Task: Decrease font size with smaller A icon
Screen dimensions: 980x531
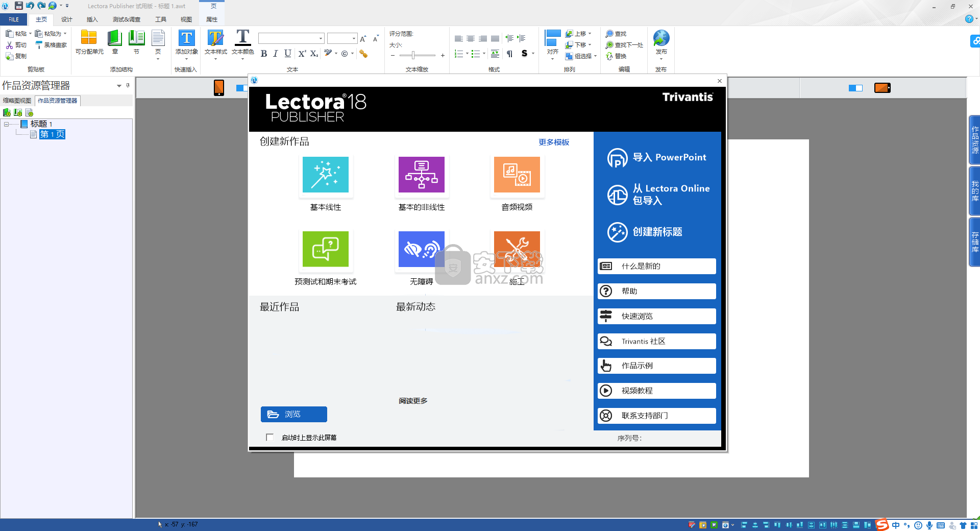Action: (376, 38)
